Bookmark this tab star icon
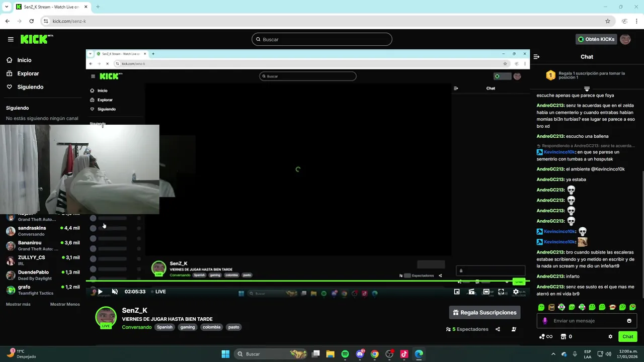 (607, 21)
